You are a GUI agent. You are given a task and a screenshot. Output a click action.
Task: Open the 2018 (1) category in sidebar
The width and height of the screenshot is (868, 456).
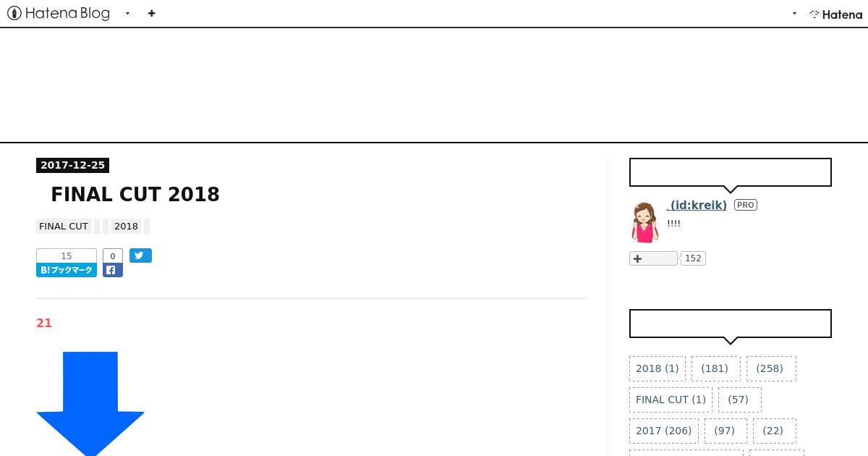(x=658, y=368)
